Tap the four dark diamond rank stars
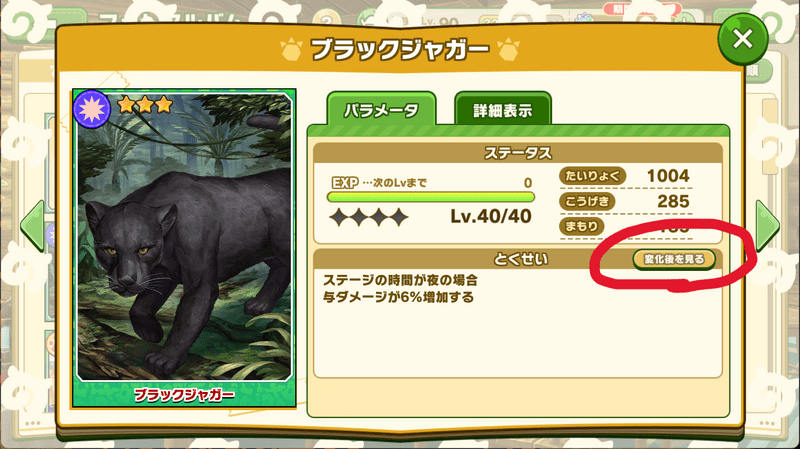This screenshot has width=800, height=449. click(368, 217)
